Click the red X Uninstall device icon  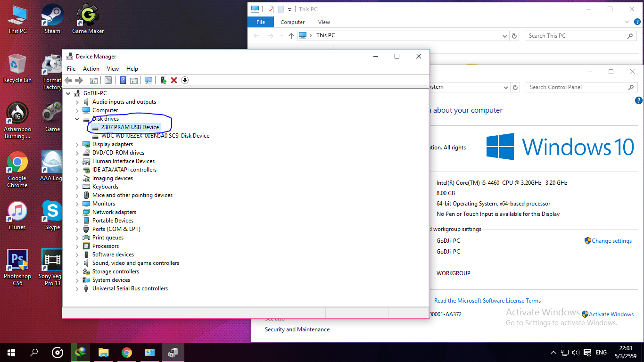[174, 80]
